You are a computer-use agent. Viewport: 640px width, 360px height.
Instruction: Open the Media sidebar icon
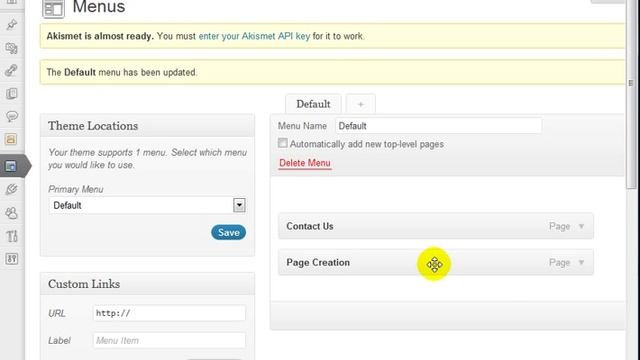11,48
